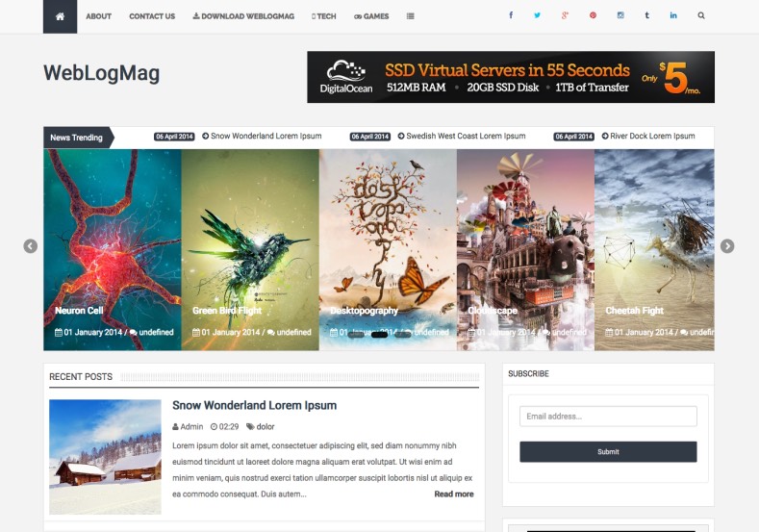Viewport: 759px width, 532px height.
Task: Visit the Facebook social icon
Action: coord(511,15)
